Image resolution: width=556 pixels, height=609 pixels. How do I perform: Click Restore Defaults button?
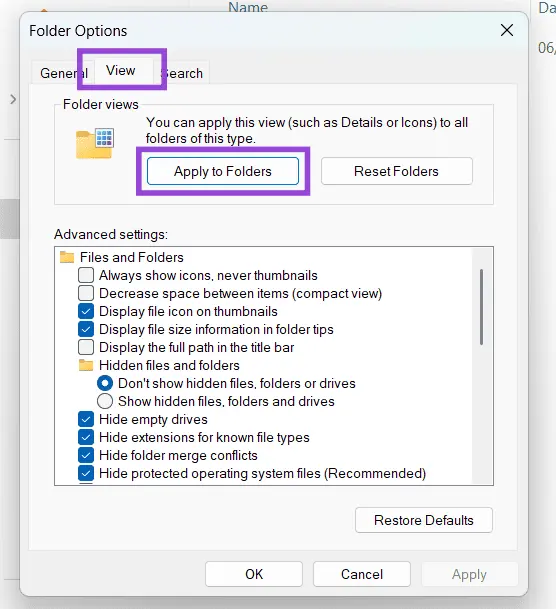click(424, 520)
